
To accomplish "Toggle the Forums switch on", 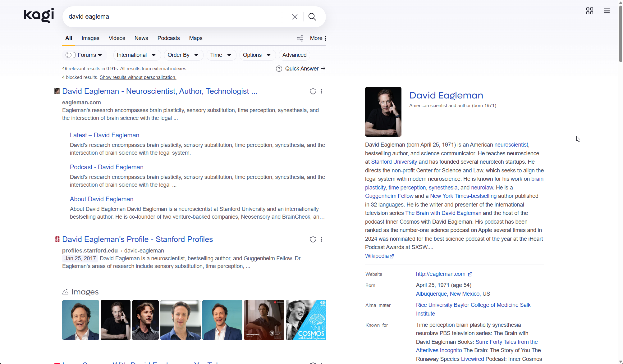I will (x=71, y=55).
